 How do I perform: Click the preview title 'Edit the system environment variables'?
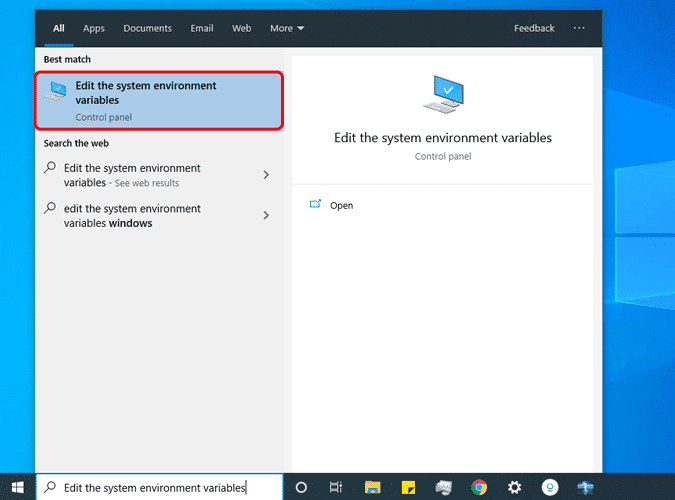[x=443, y=138]
